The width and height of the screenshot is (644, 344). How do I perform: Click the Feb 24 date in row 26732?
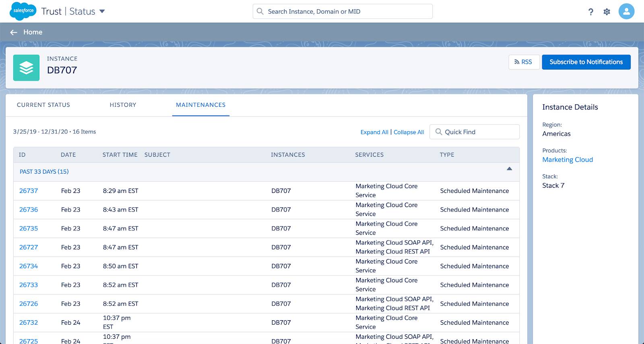point(71,322)
